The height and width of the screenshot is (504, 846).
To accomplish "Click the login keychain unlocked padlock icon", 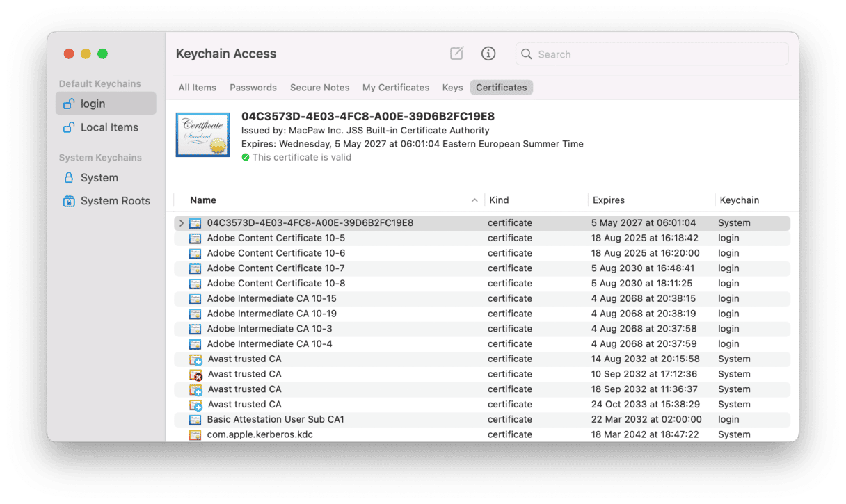I will (x=69, y=104).
